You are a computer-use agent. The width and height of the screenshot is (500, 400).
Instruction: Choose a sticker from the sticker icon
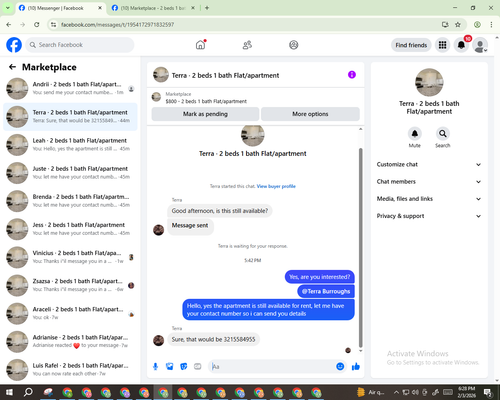(x=184, y=367)
